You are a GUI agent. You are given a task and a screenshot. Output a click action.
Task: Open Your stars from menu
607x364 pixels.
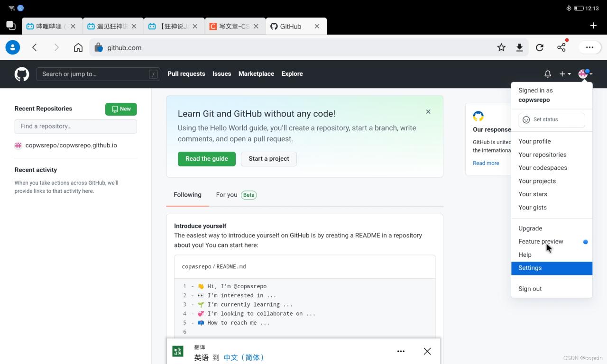click(552, 194)
